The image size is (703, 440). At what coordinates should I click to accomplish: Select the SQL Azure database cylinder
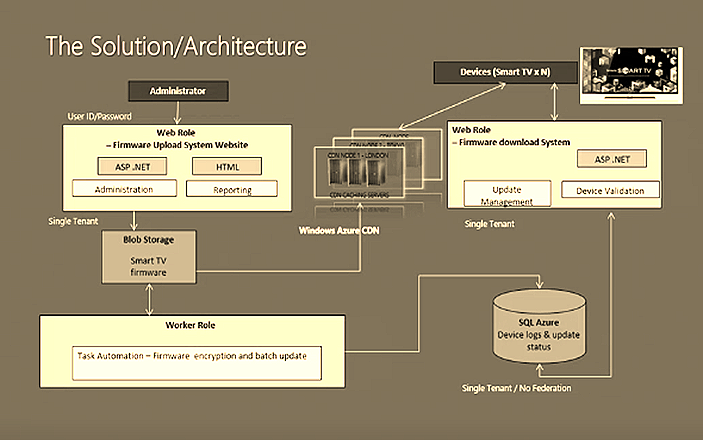click(x=539, y=326)
